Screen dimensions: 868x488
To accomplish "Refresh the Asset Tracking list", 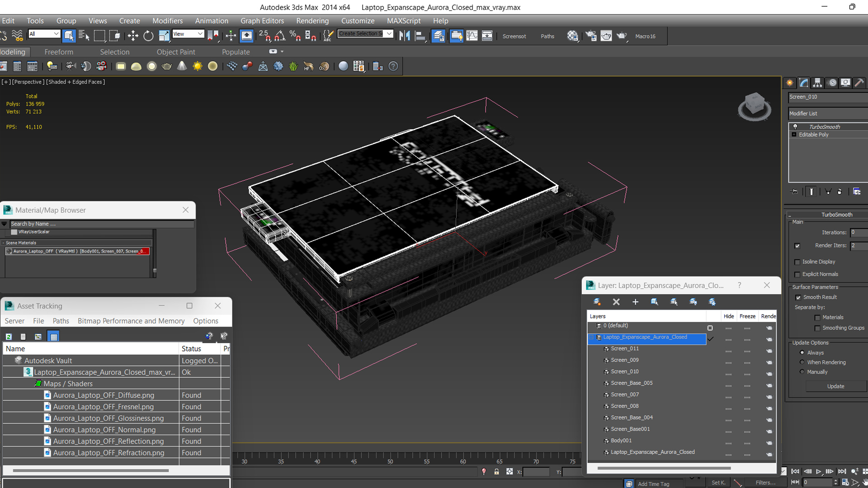I will [x=9, y=337].
